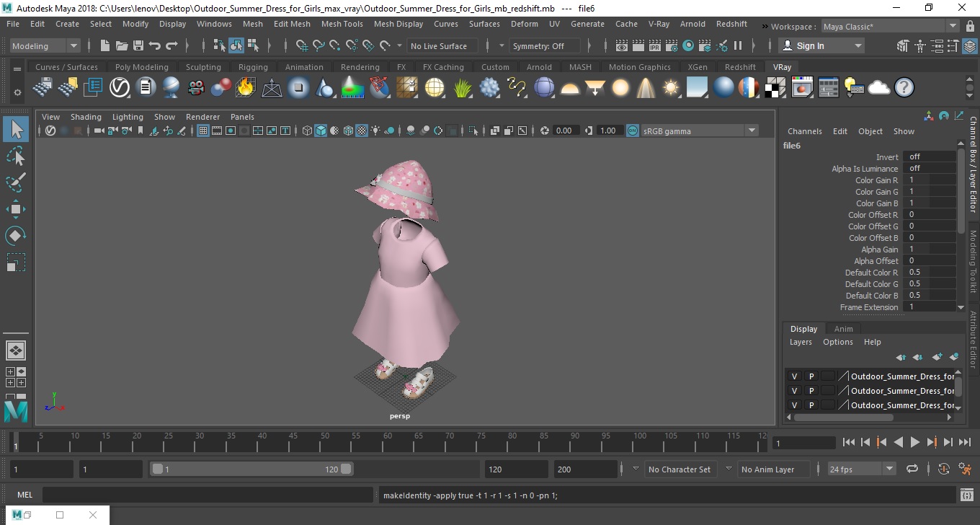Click the playback range slider bar
This screenshot has height=525, width=980.
click(251, 469)
